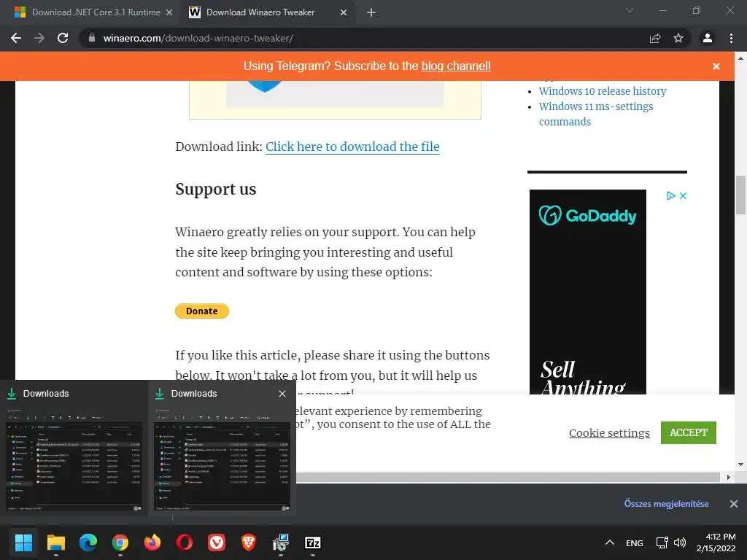The height and width of the screenshot is (560, 747).
Task: Open 7-Zip from the taskbar
Action: [312, 542]
